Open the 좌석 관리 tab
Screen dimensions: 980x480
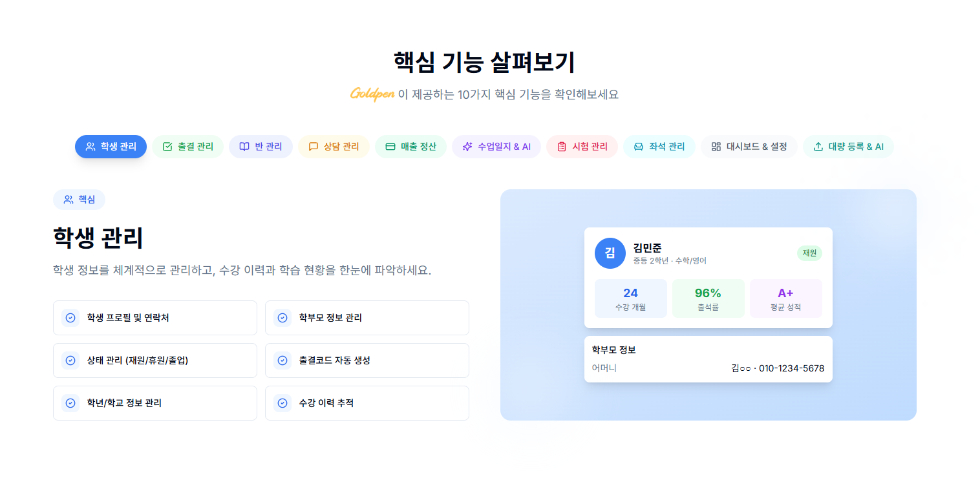point(659,146)
